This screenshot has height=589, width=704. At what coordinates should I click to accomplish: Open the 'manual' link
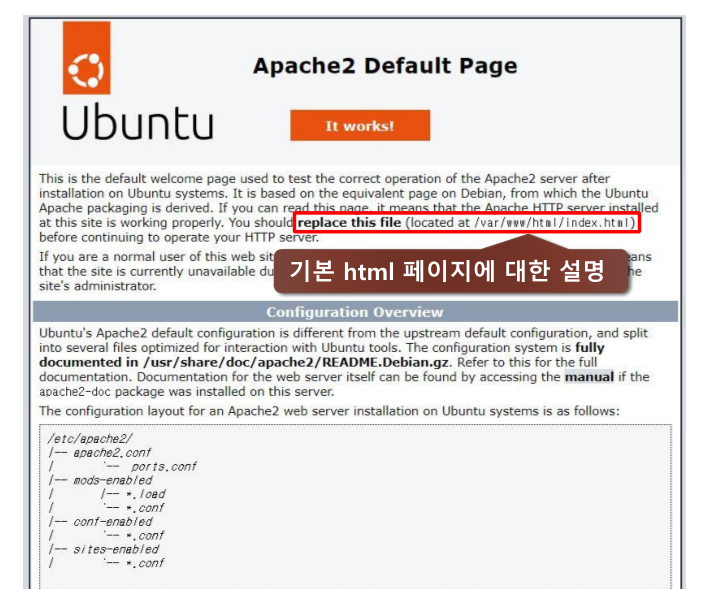click(589, 377)
